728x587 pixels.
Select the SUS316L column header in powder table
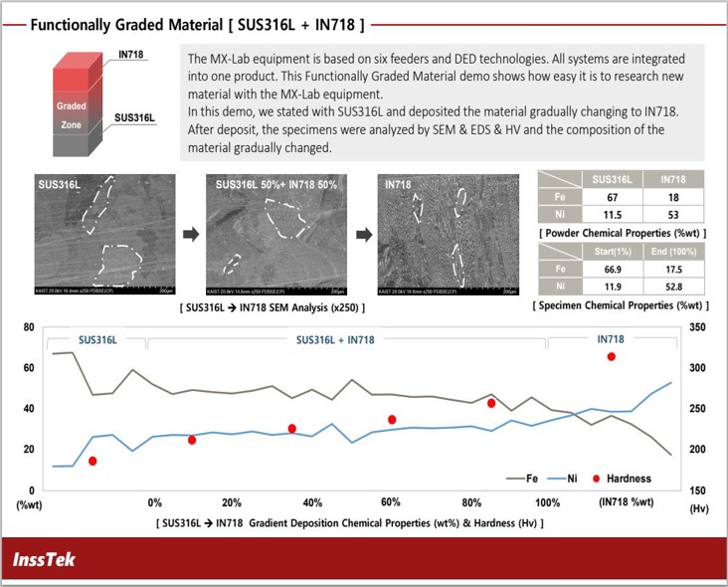tap(613, 179)
